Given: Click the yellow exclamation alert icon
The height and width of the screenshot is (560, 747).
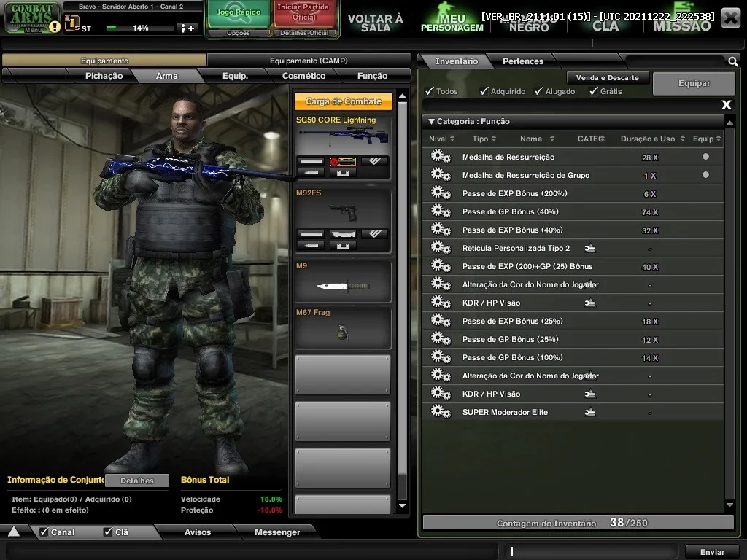Looking at the screenshot, I should coord(55,27).
